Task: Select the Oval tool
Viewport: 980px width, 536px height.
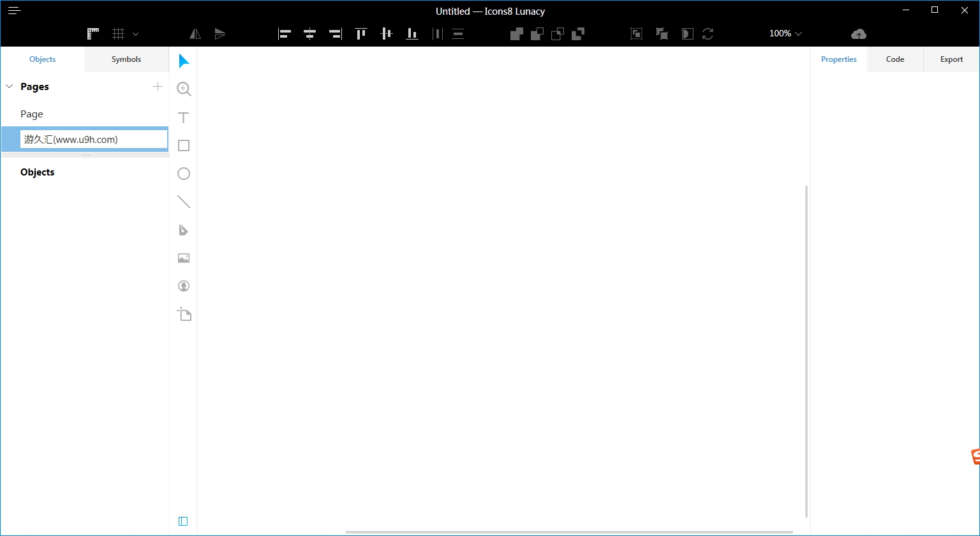Action: click(184, 174)
